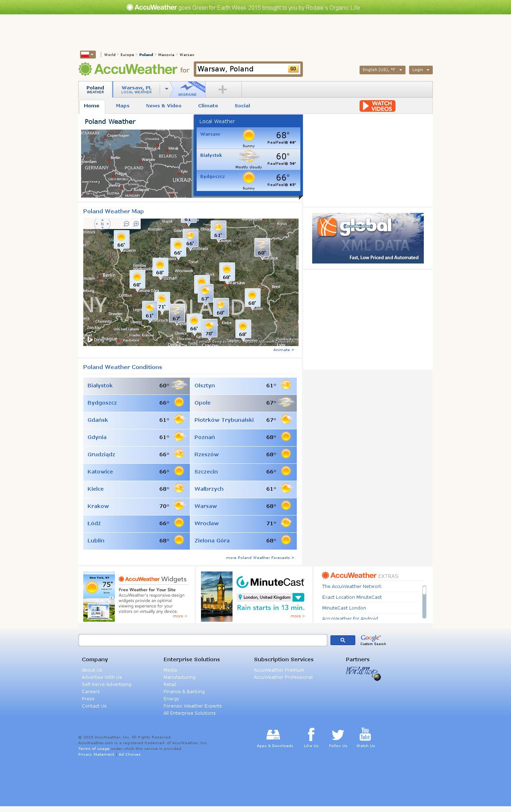This screenshot has height=812, width=511.
Task: Expand the English (US), °F settings dropdown
Action: click(382, 70)
